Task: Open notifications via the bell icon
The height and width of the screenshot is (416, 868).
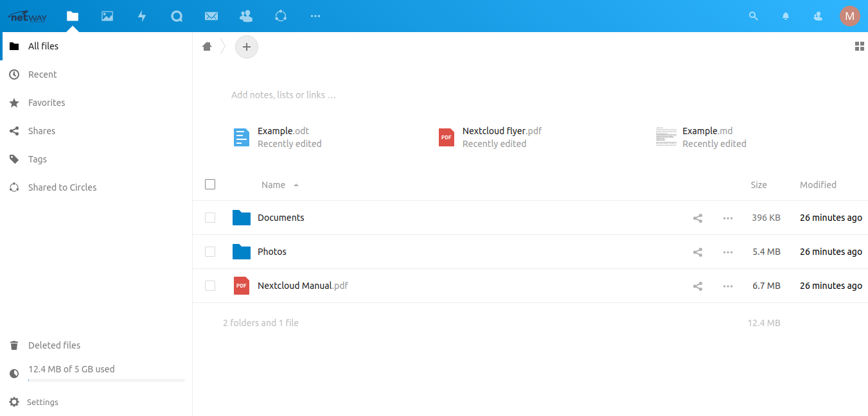Action: click(x=785, y=16)
